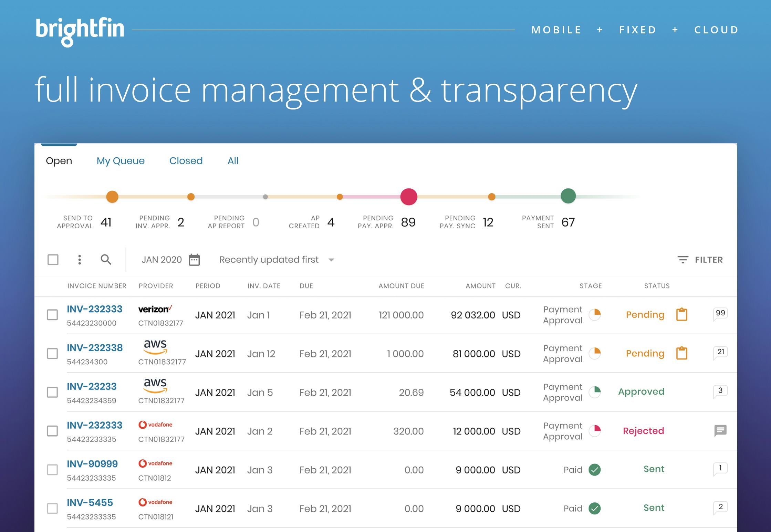Switch to the My Queue tab
This screenshot has height=532, width=771.
click(x=121, y=160)
